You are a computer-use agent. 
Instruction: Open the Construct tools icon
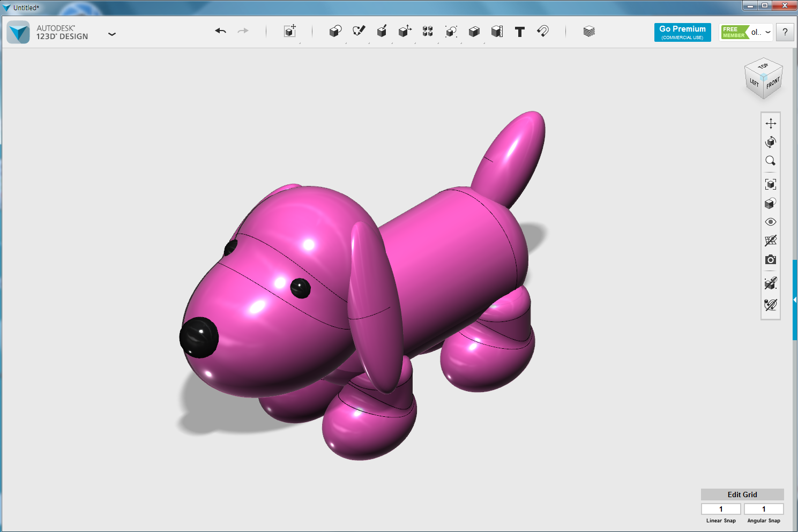tap(382, 31)
